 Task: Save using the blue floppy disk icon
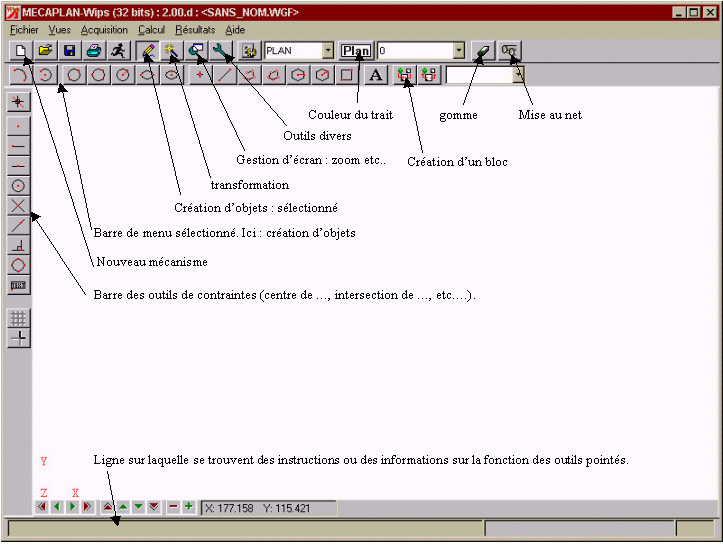(70, 51)
